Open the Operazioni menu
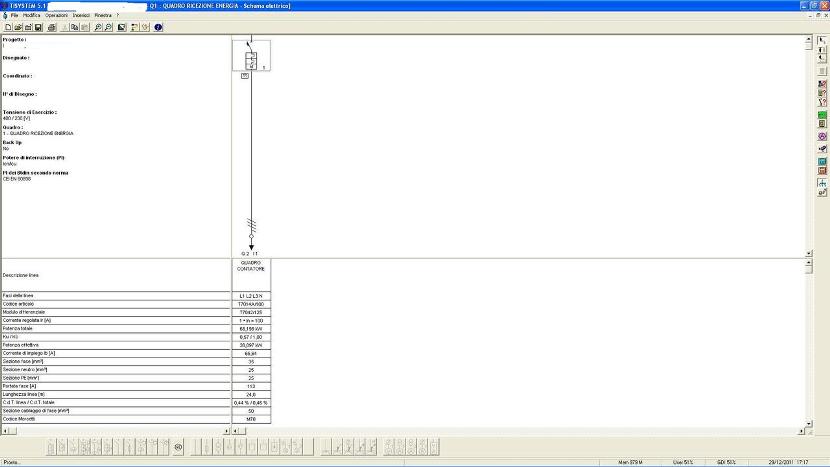Image resolution: width=830 pixels, height=467 pixels. (x=57, y=16)
